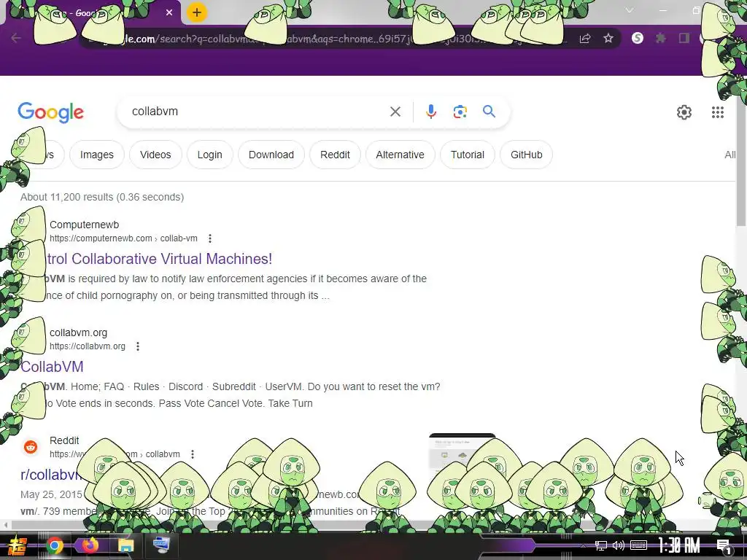The height and width of the screenshot is (560, 747).
Task: Open network status in system tray
Action: point(601,545)
